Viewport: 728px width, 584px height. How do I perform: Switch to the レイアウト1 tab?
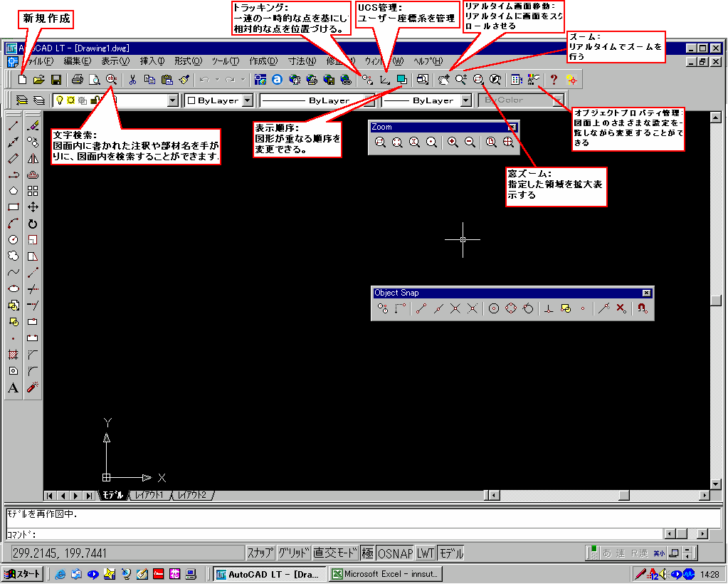tap(149, 495)
